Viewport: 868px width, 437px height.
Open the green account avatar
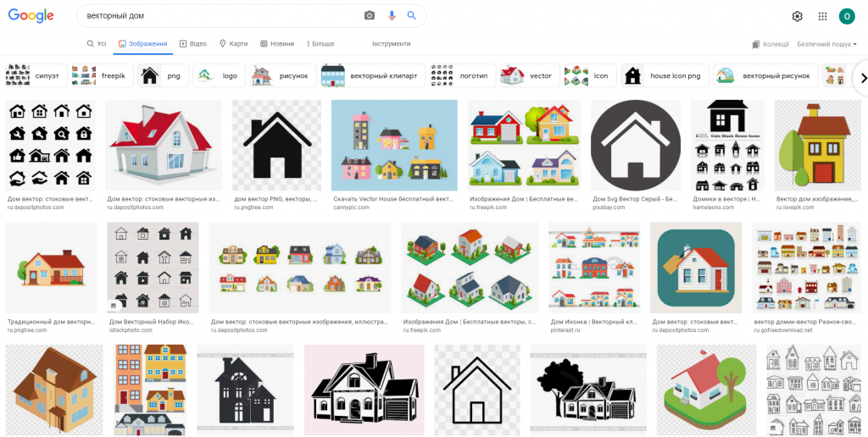(x=847, y=17)
